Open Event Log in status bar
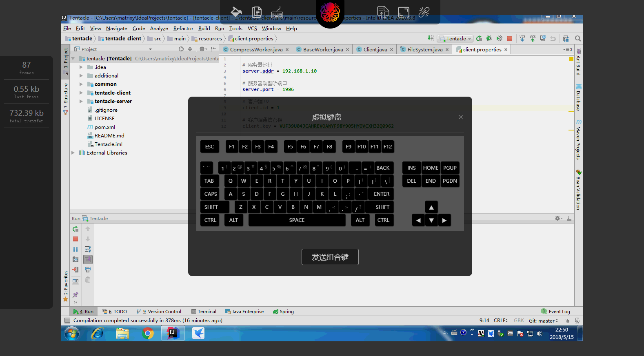This screenshot has height=356, width=644. coord(555,312)
